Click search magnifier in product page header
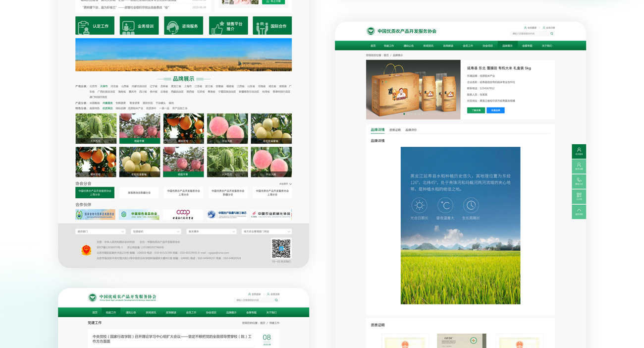Screen dimensions: 644x348 (x=552, y=34)
